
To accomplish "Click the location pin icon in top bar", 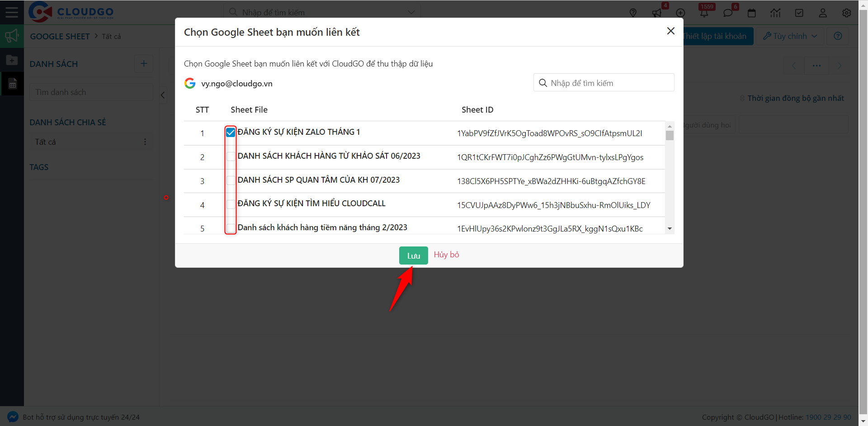I will (x=633, y=13).
